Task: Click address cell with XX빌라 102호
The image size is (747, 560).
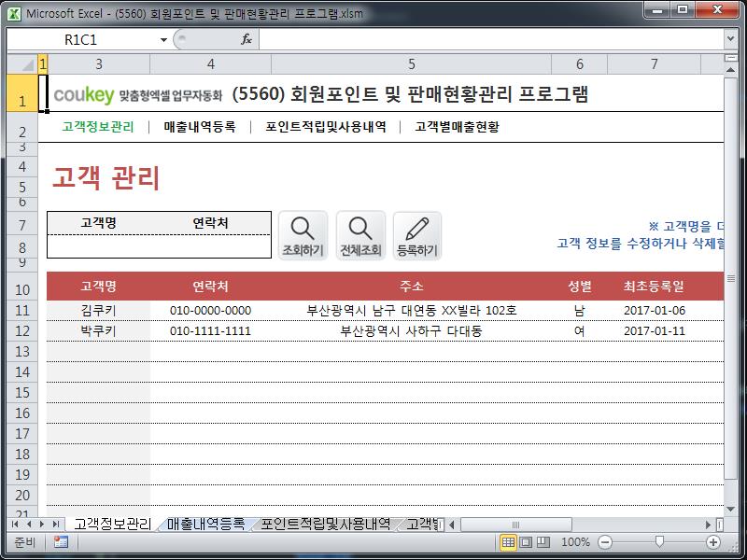Action: click(x=412, y=311)
